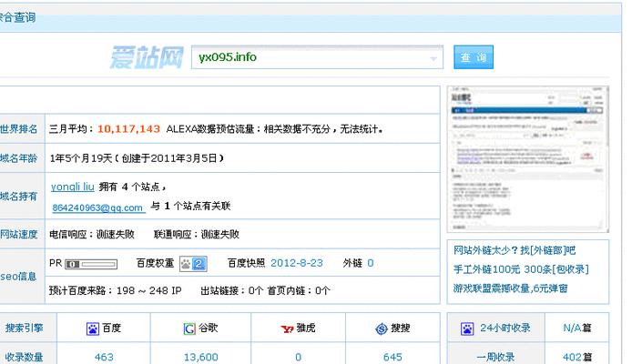Open 手工外链100元 300条[包收录] ad link
The height and width of the screenshot is (364, 642).
click(x=521, y=269)
